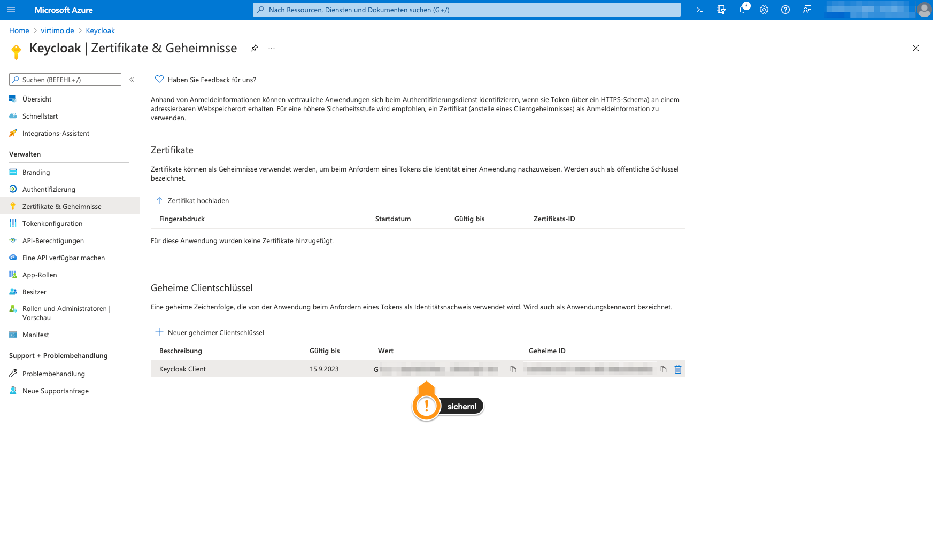Open the more options ellipsis menu

click(x=271, y=48)
